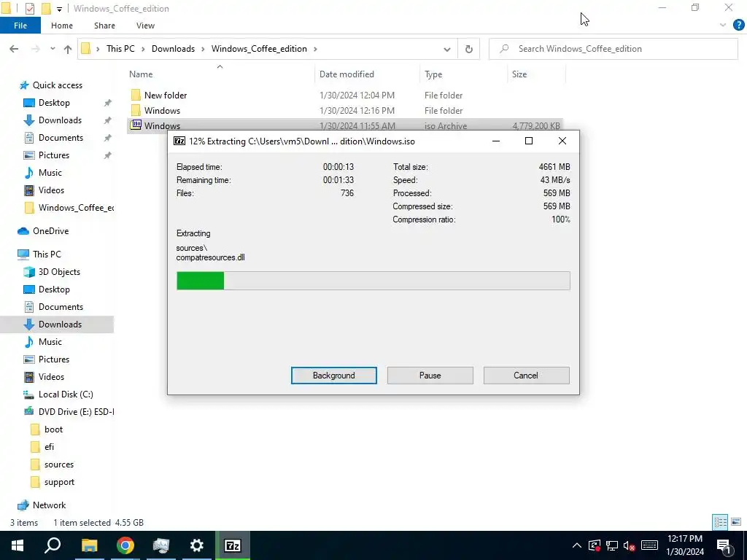Click the New folder quick access toolbar icon

click(x=46, y=9)
